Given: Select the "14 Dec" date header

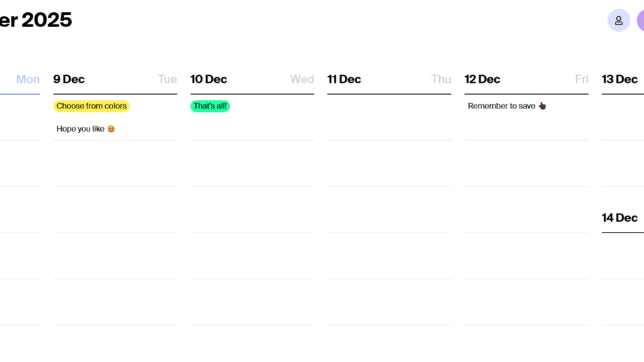Looking at the screenshot, I should tap(620, 218).
